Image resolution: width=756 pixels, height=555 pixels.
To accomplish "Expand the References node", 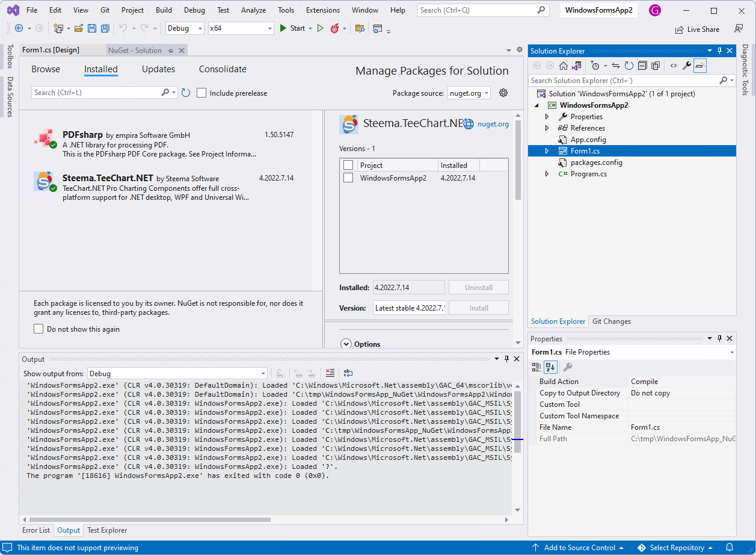I will pyautogui.click(x=547, y=128).
